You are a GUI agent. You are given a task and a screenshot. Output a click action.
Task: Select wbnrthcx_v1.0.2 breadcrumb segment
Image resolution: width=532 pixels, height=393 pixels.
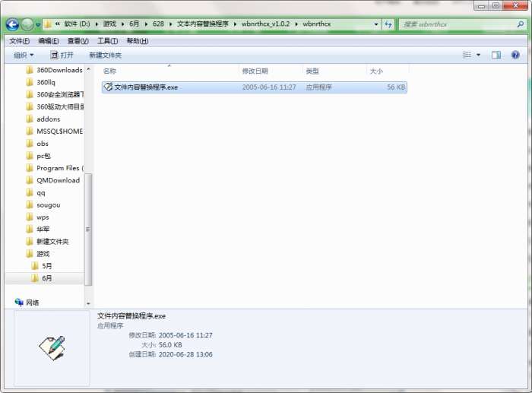pyautogui.click(x=266, y=24)
